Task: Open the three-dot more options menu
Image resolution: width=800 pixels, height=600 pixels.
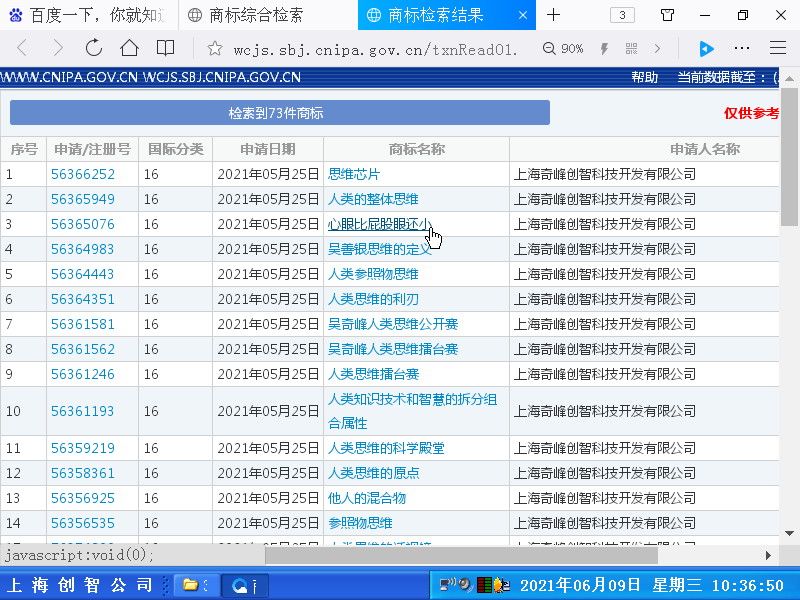Action: coord(742,48)
